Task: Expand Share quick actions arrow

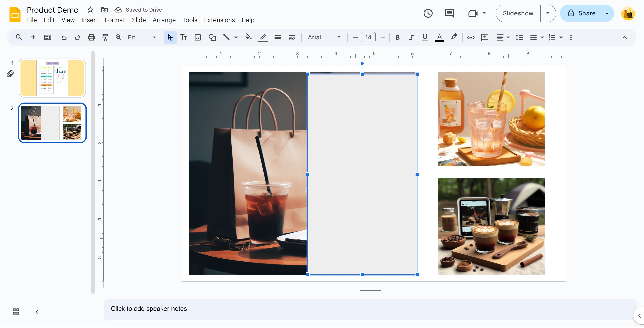Action: [x=607, y=13]
